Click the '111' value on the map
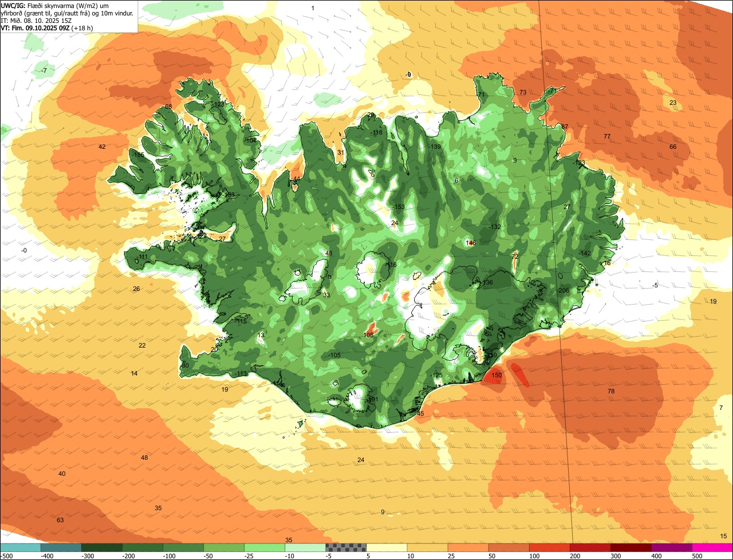 pos(143,257)
